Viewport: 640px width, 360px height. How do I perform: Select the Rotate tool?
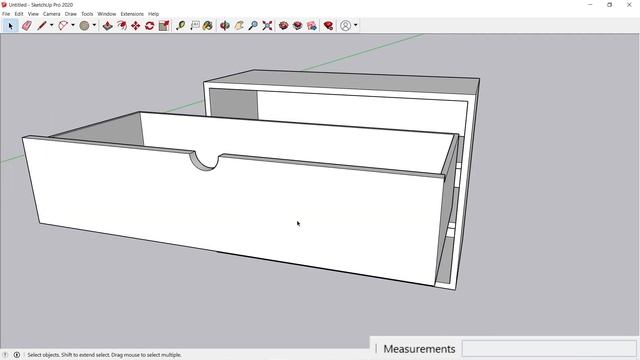149,26
